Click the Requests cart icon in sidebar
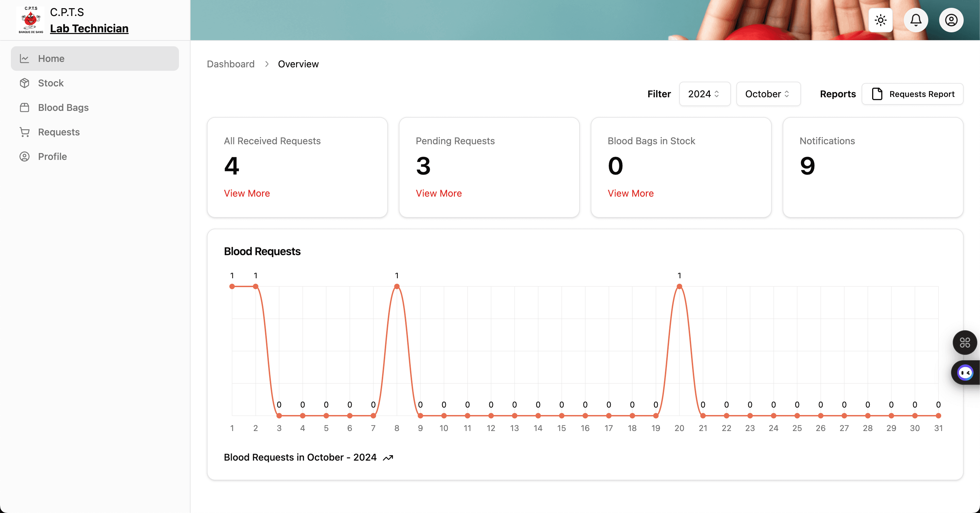Image resolution: width=980 pixels, height=513 pixels. click(x=25, y=132)
